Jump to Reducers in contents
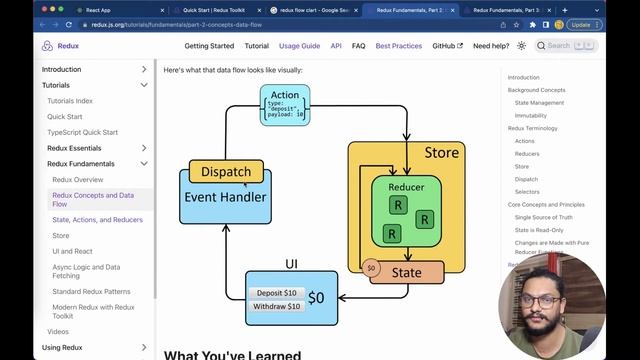Image resolution: width=640 pixels, height=360 pixels. [x=527, y=154]
